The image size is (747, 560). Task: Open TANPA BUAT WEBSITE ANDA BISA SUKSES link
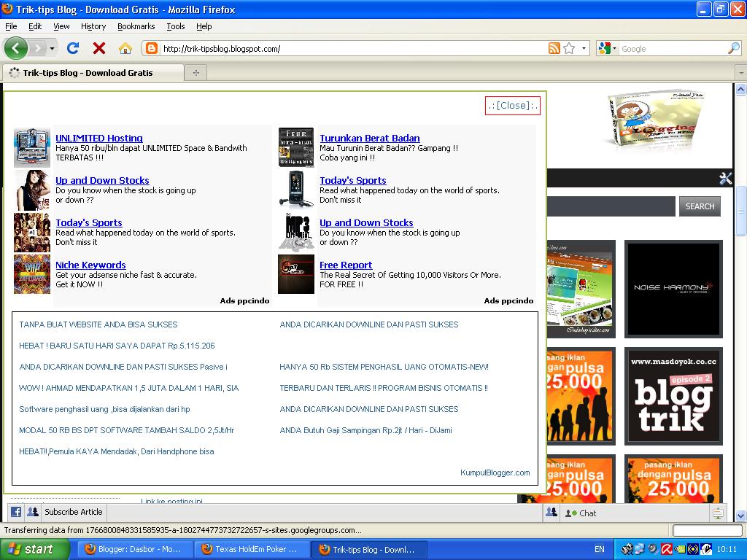tap(98, 324)
